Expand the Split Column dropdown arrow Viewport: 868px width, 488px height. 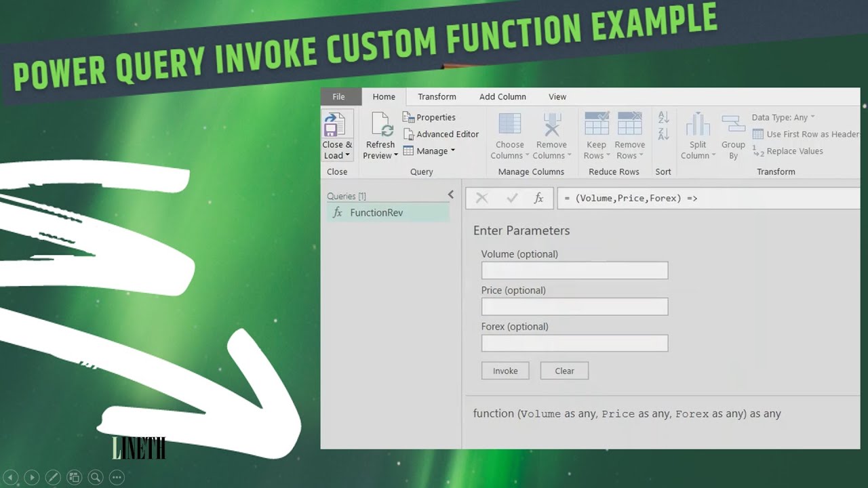713,156
